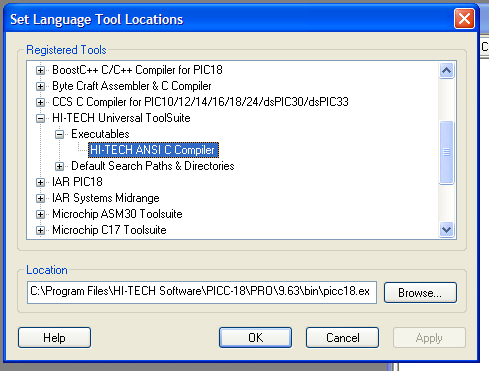Click the Registered Tools scrollbar thumb
The image size is (489, 371).
pyautogui.click(x=446, y=152)
